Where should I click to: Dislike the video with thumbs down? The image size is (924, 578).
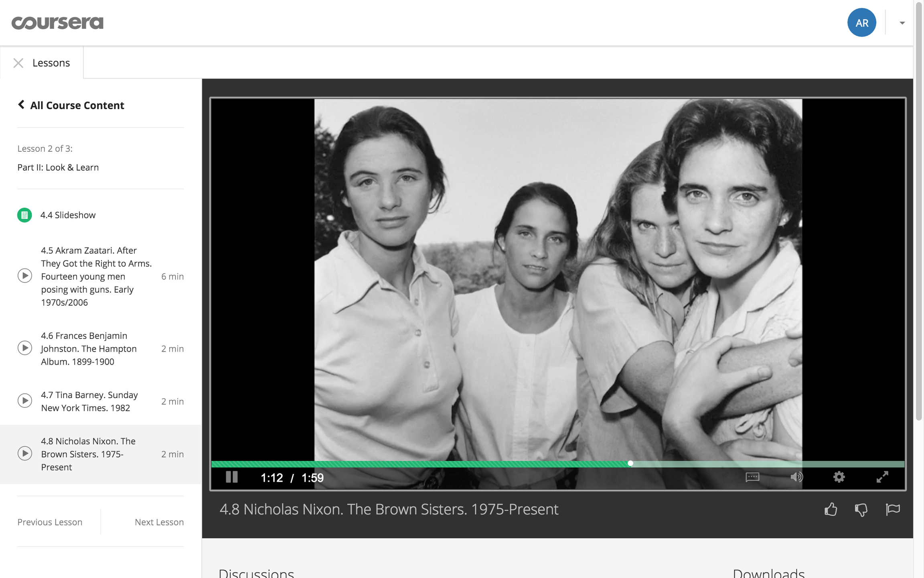(861, 509)
